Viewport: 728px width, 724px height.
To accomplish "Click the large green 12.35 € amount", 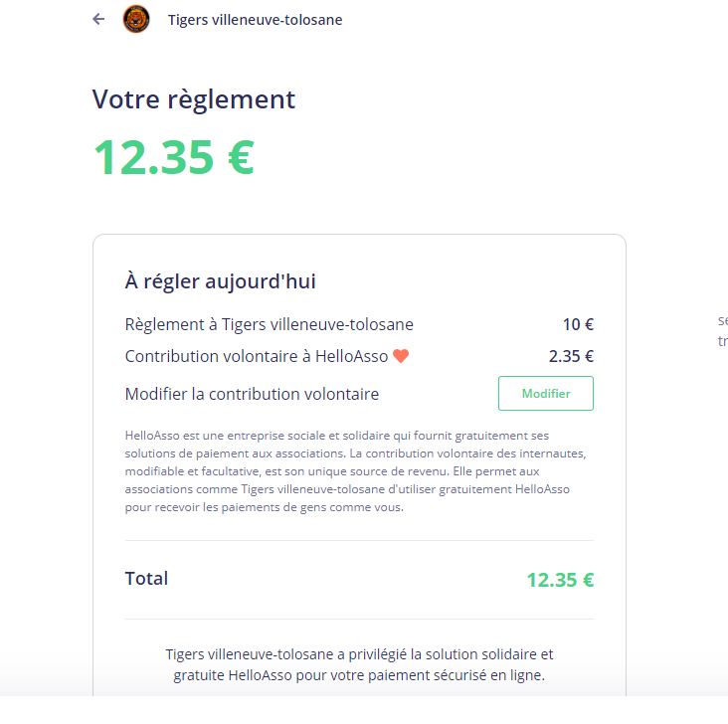I will 174,157.
